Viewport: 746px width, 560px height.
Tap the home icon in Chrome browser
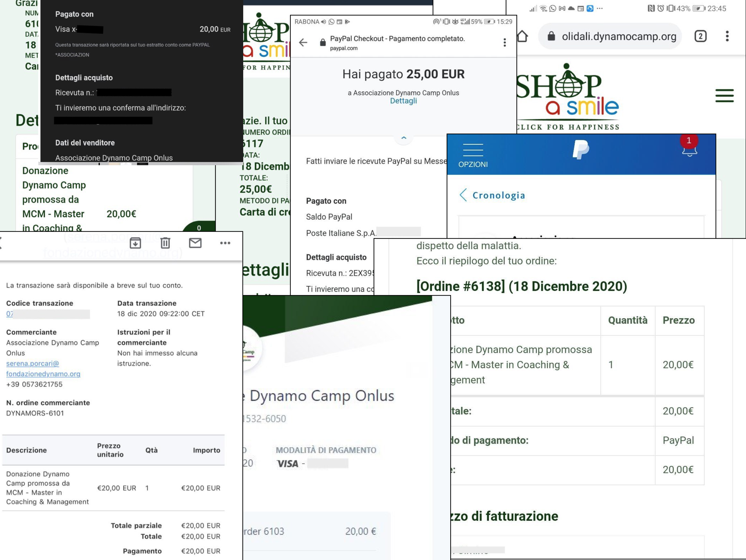[522, 36]
